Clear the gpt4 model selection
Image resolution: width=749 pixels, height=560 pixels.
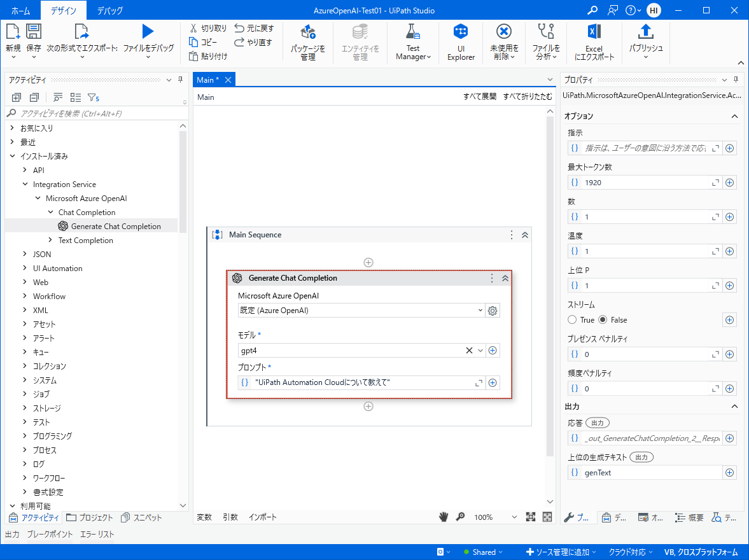coord(469,350)
